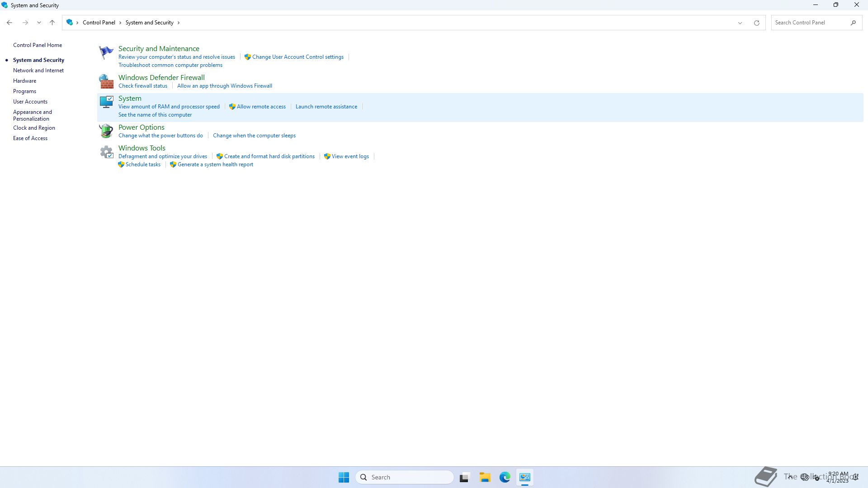
Task: Open Security and Maintenance heading
Action: [x=159, y=48]
